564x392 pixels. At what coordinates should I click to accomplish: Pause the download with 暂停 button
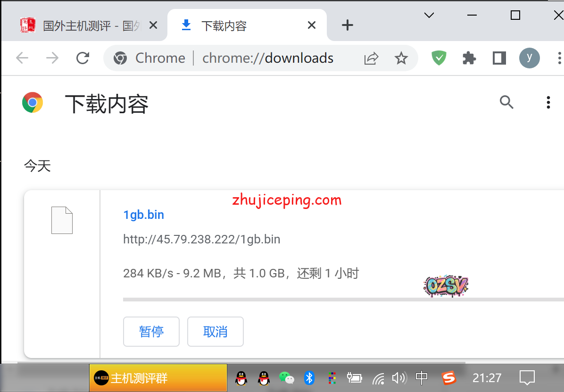(x=151, y=332)
